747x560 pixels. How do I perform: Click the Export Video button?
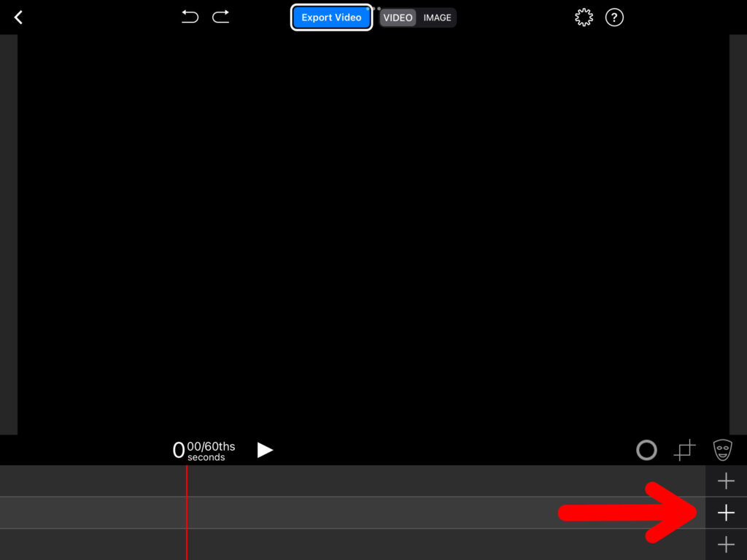pyautogui.click(x=332, y=17)
